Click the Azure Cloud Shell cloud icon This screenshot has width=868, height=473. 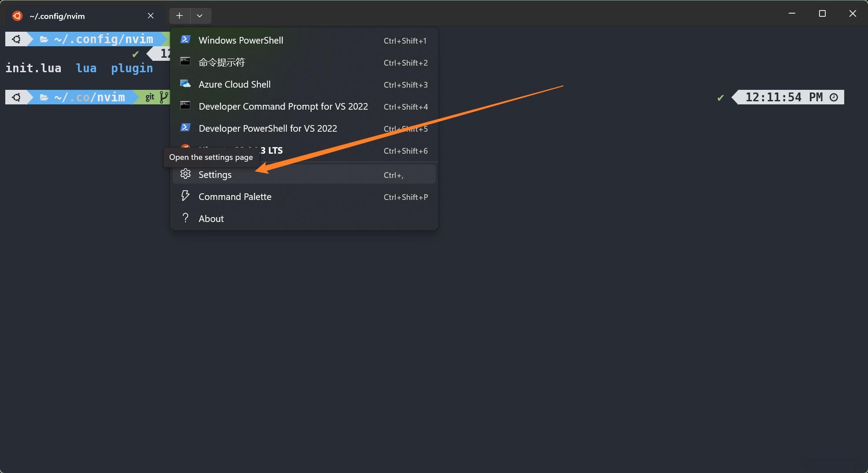(x=185, y=84)
